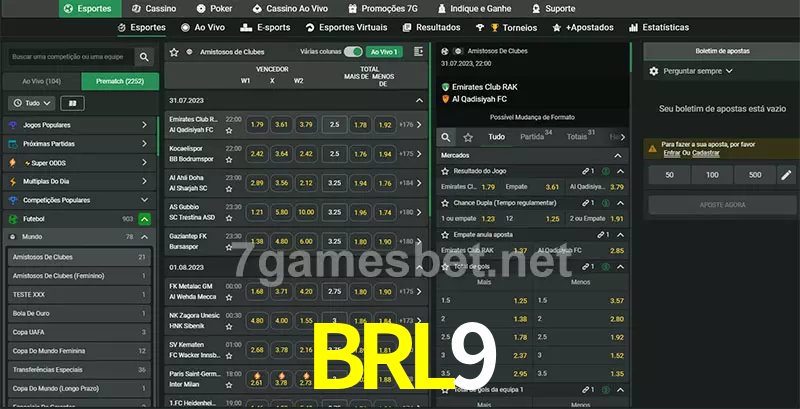
Task: Click the Futebol sport icon
Action: (x=13, y=219)
